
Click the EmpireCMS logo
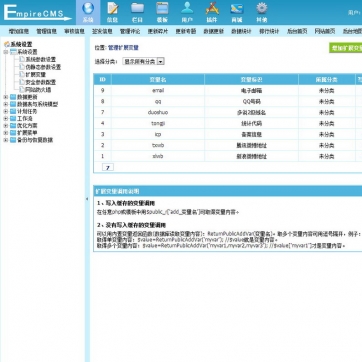(37, 13)
